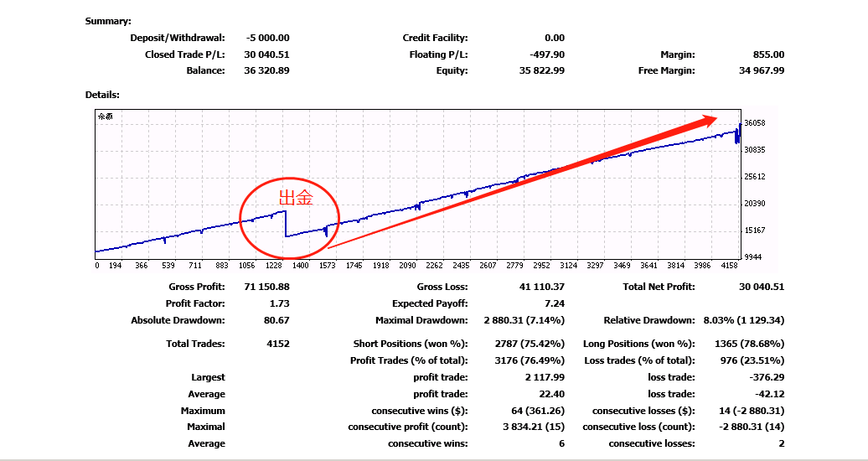Click the x-axis label 4158
The height and width of the screenshot is (461, 868).
click(x=730, y=266)
